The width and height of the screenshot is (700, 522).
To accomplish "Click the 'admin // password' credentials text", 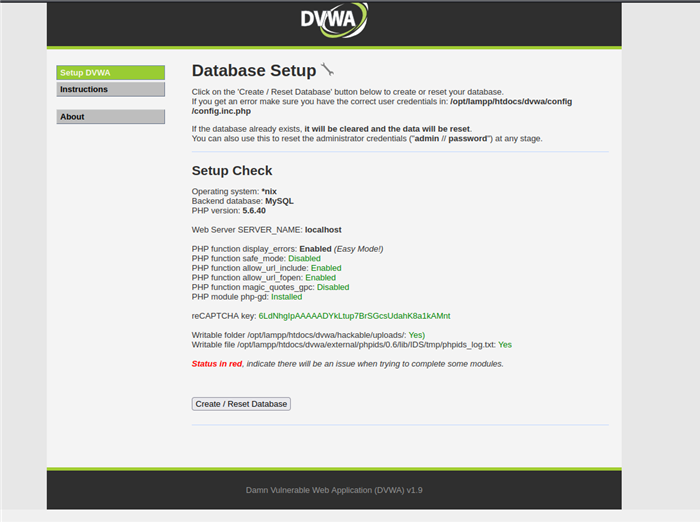I will (451, 138).
